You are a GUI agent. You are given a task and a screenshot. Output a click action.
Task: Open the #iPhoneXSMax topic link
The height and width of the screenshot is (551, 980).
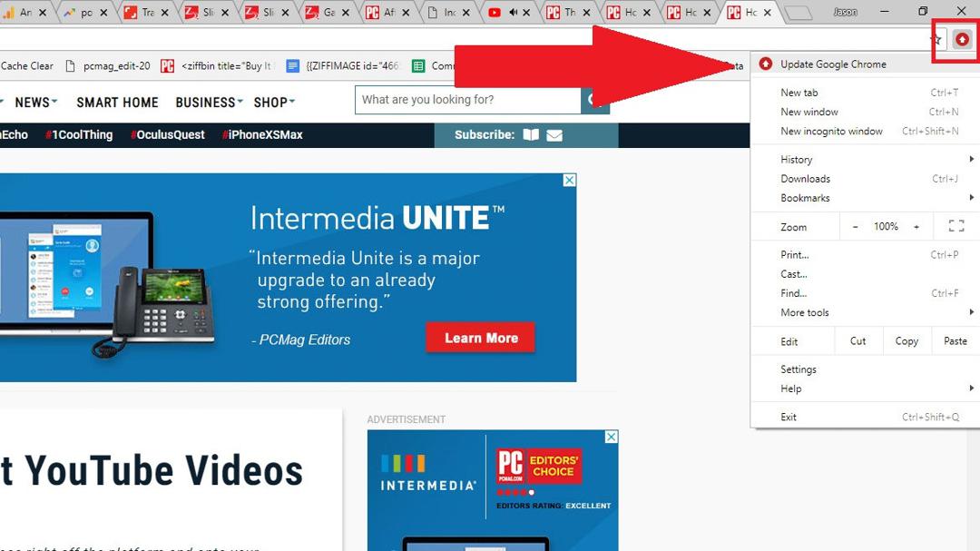tap(262, 134)
